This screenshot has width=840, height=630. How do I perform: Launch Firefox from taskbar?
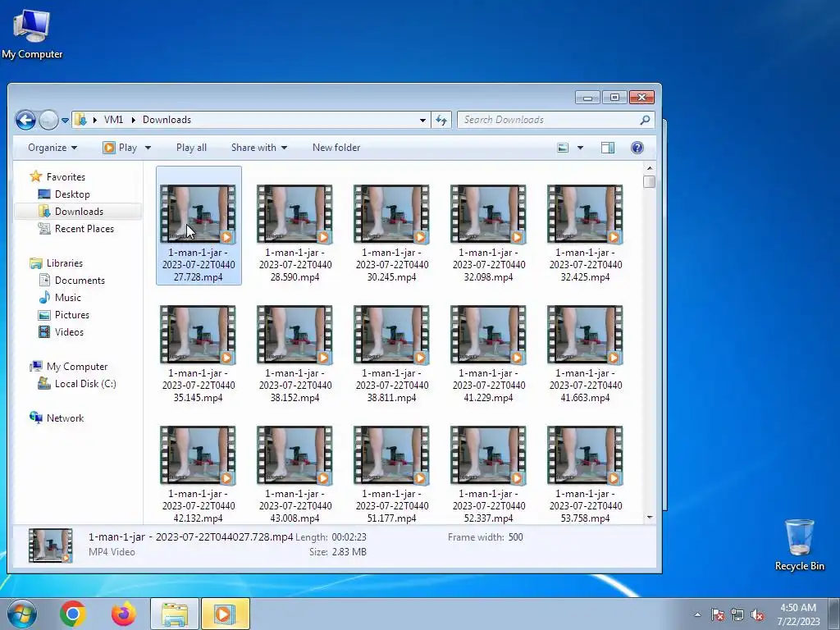[124, 614]
